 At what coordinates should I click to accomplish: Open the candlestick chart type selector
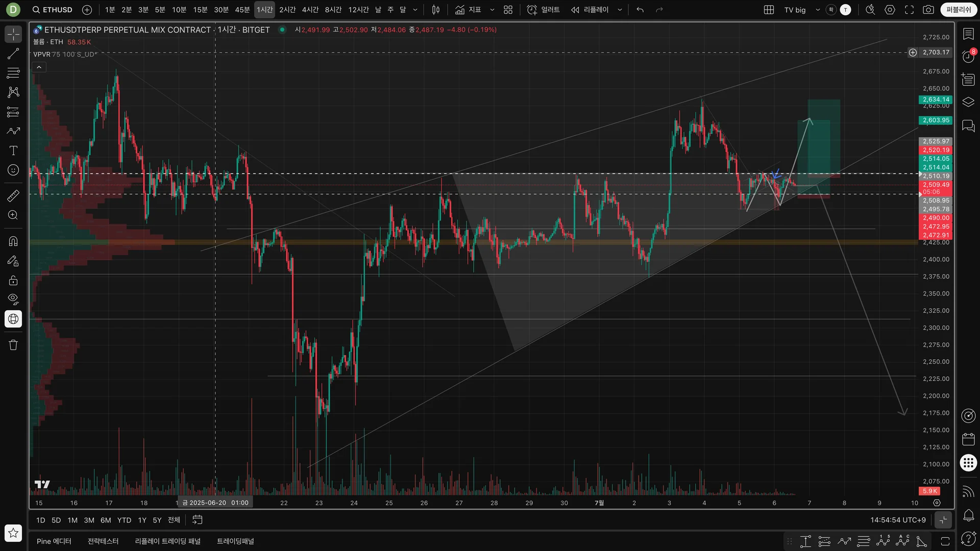click(x=436, y=10)
